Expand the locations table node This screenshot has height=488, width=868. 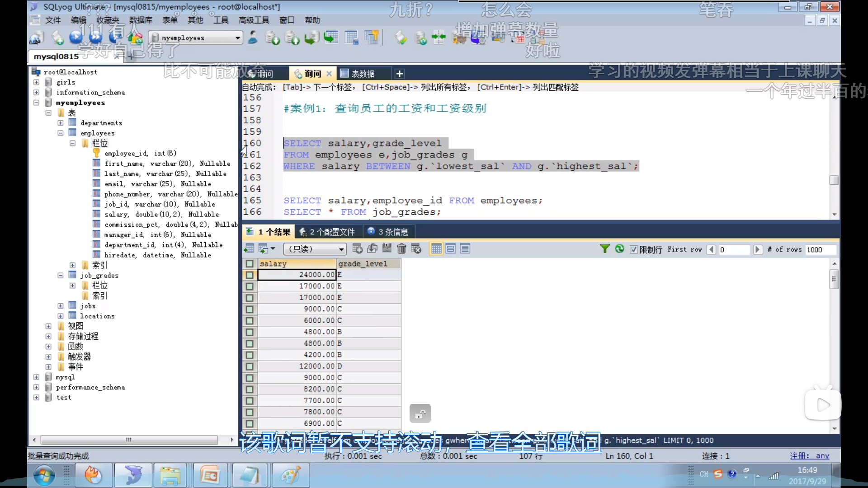61,316
